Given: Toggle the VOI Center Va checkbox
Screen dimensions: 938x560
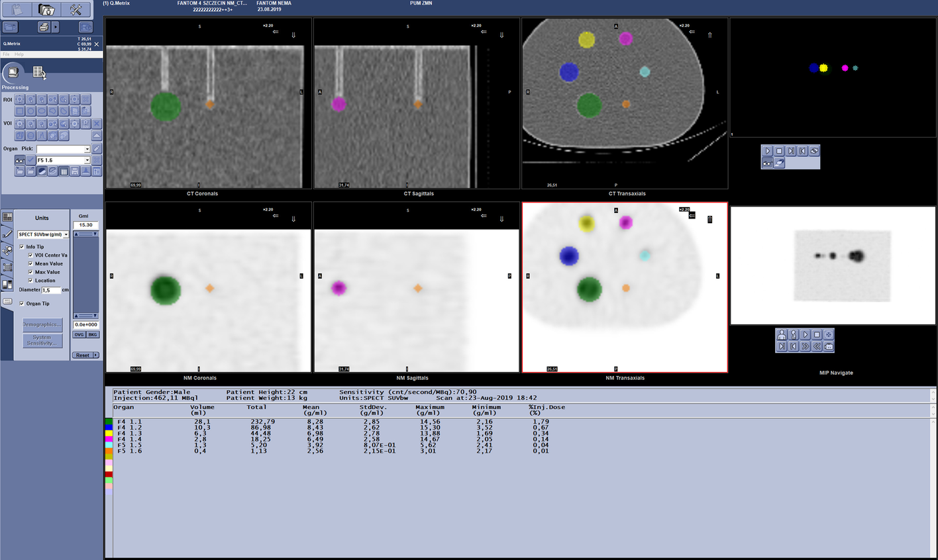Looking at the screenshot, I should click(x=30, y=256).
